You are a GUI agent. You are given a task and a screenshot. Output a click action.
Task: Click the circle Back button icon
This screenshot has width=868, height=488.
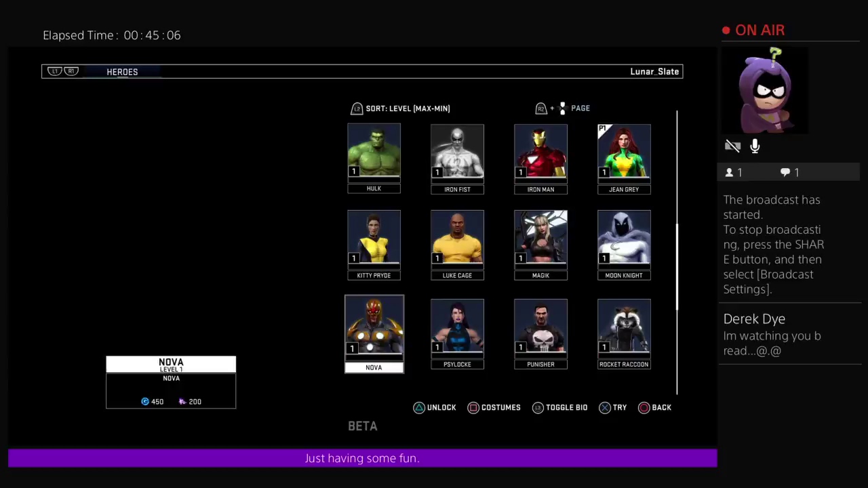point(644,407)
